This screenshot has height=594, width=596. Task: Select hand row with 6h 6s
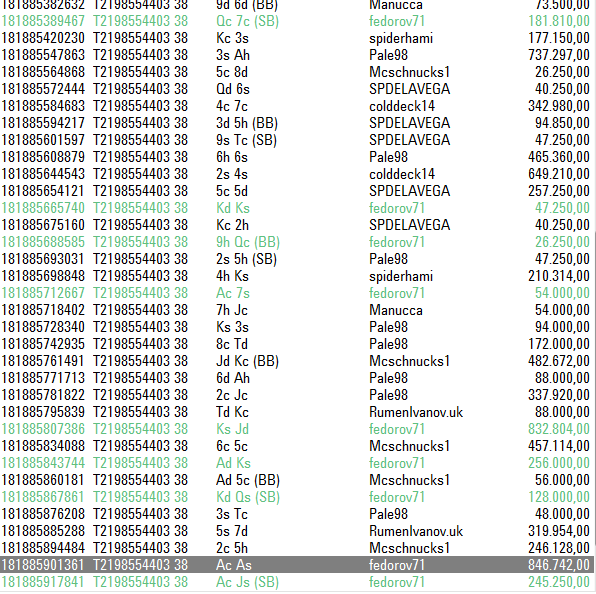click(x=296, y=157)
